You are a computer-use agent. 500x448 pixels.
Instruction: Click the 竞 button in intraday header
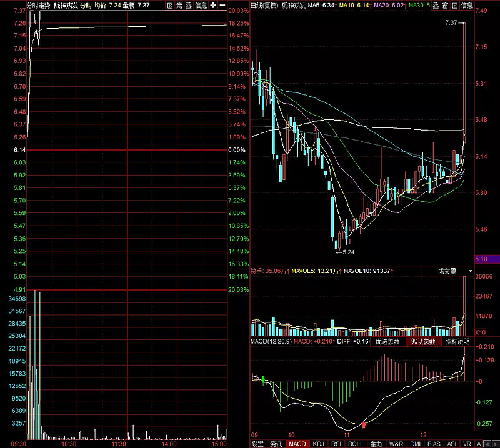tap(179, 6)
